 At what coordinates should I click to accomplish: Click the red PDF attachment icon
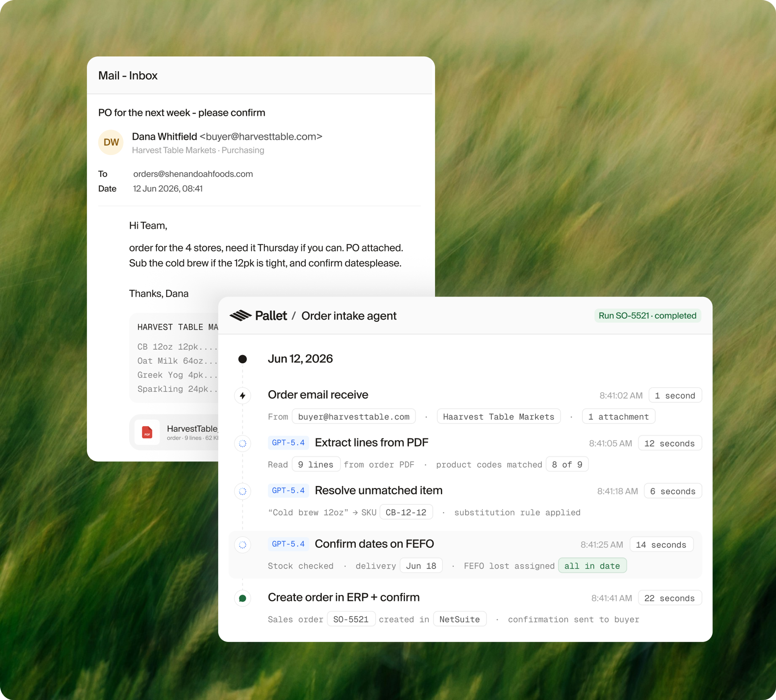click(147, 432)
